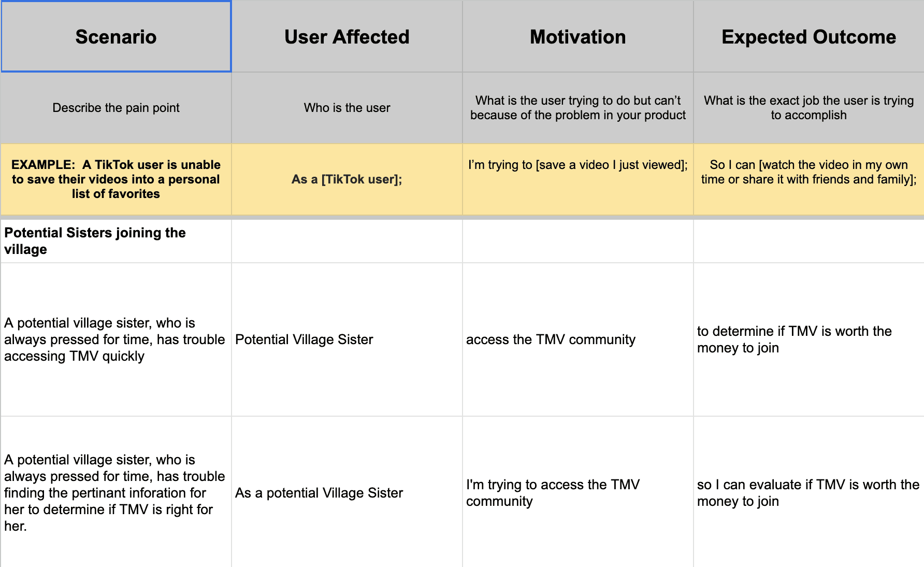
Task: Click the 'Describe the pain point' cell
Action: click(x=116, y=108)
